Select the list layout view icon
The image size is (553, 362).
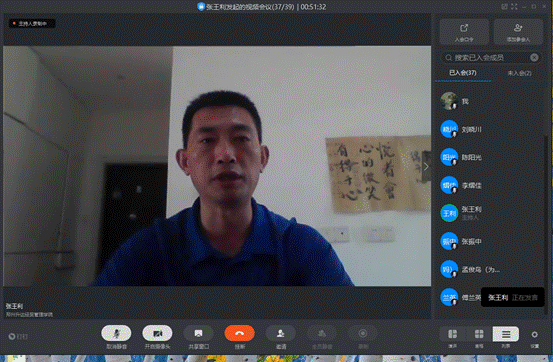tap(506, 334)
